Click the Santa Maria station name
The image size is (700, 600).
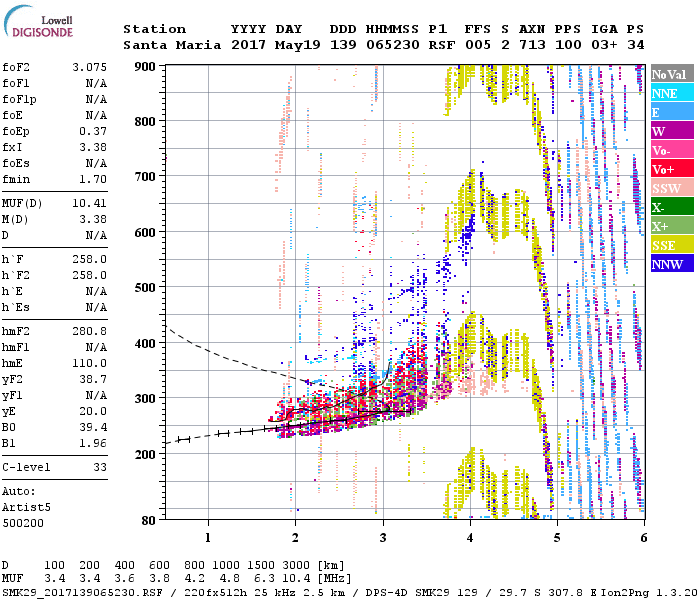click(x=172, y=45)
